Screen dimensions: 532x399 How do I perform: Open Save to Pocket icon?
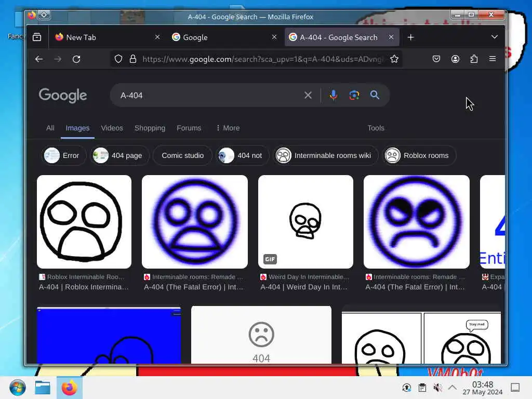(x=436, y=59)
